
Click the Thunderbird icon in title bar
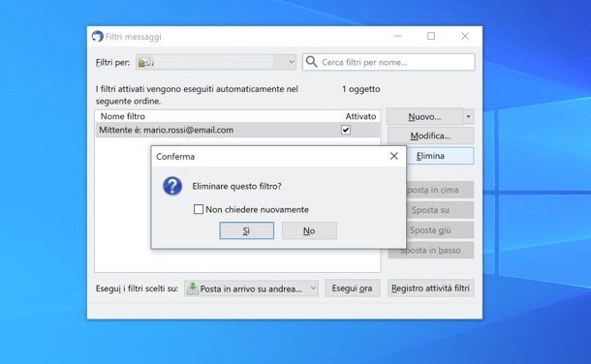pyautogui.click(x=98, y=37)
